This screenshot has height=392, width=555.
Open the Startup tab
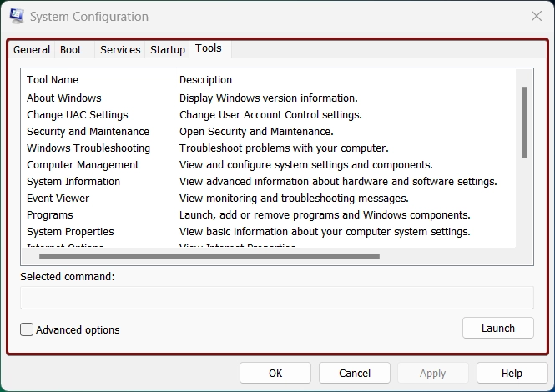[168, 49]
